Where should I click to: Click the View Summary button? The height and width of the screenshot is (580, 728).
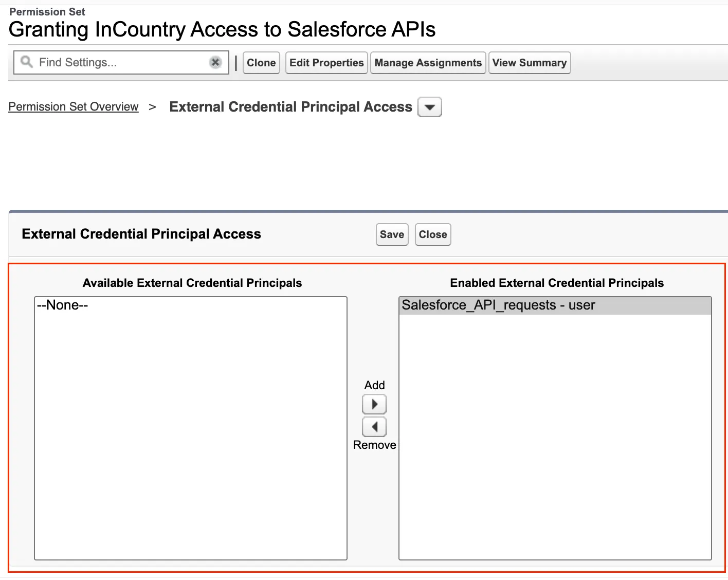529,63
